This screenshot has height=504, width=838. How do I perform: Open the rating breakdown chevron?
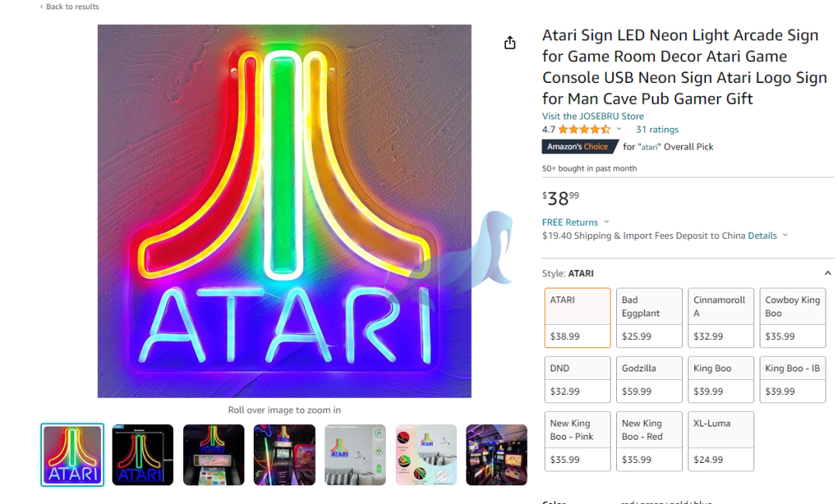tap(619, 129)
